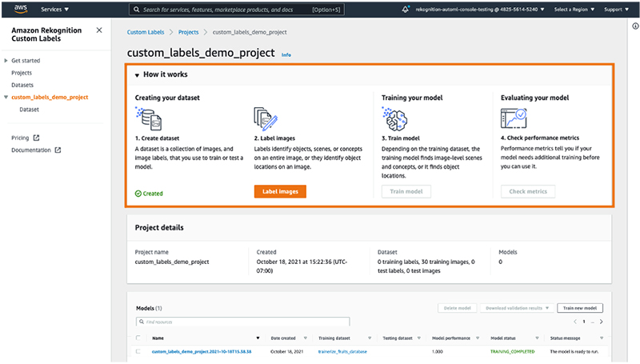Image resolution: width=640 pixels, height=364 pixels.
Task: Click the Train model brain icon
Action: (394, 118)
